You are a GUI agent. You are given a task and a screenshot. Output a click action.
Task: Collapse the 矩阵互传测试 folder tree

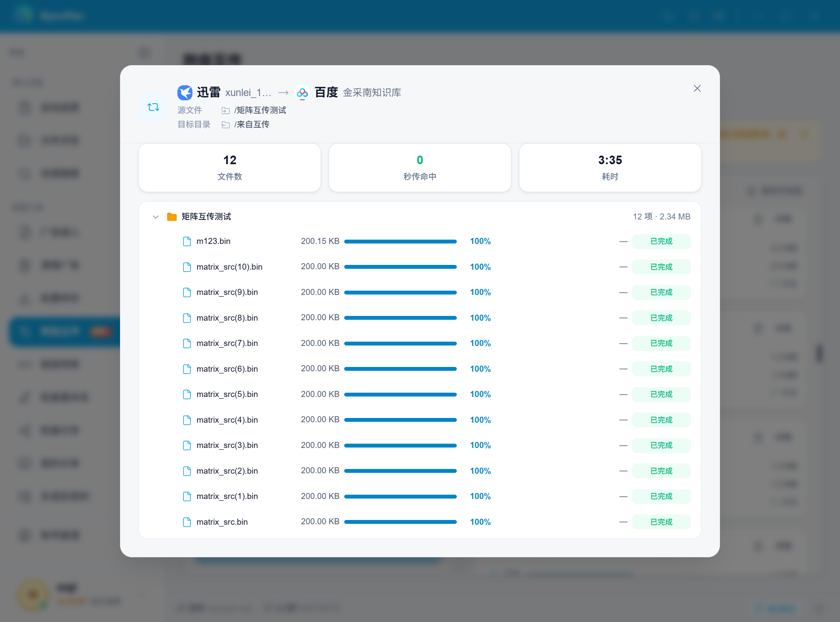coord(156,217)
